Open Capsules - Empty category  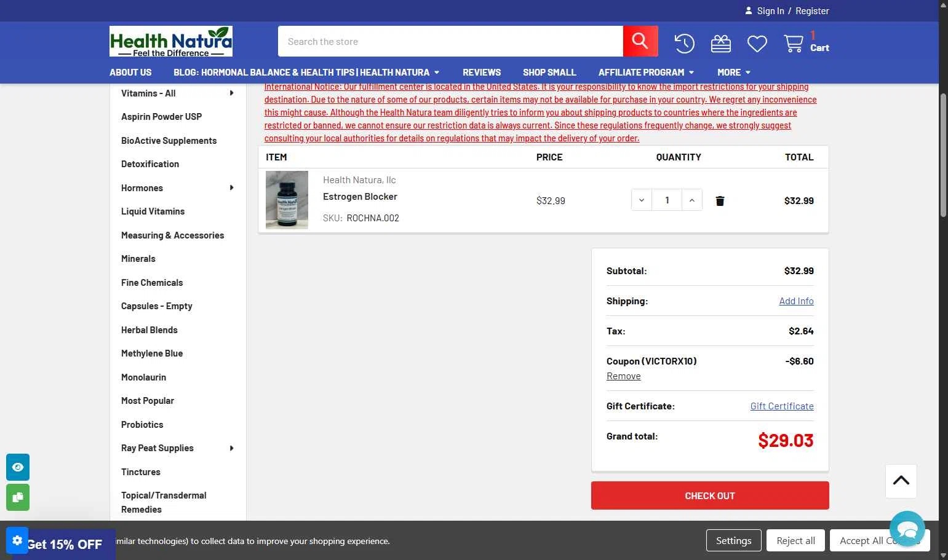[x=157, y=306]
